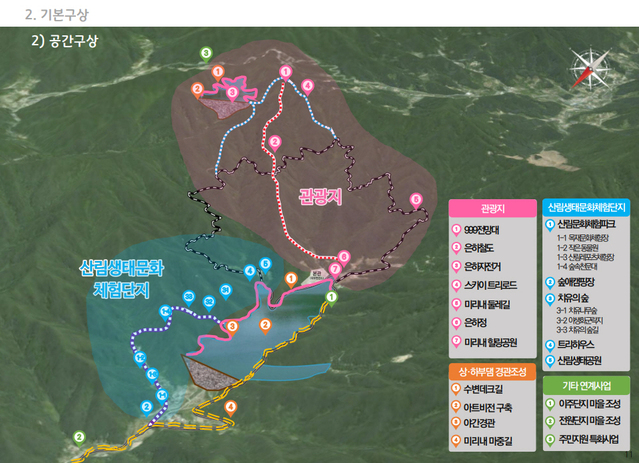Click the green 기타 연계사업 legend header
The width and height of the screenshot is (639, 463).
(586, 385)
